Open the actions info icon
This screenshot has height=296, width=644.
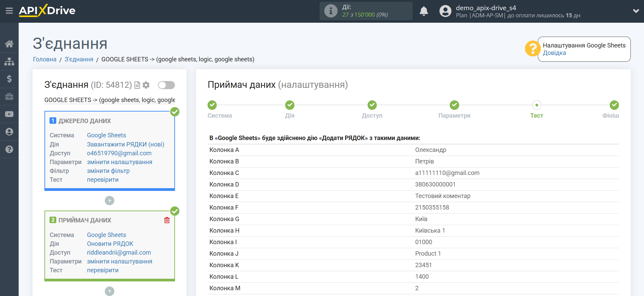(331, 11)
